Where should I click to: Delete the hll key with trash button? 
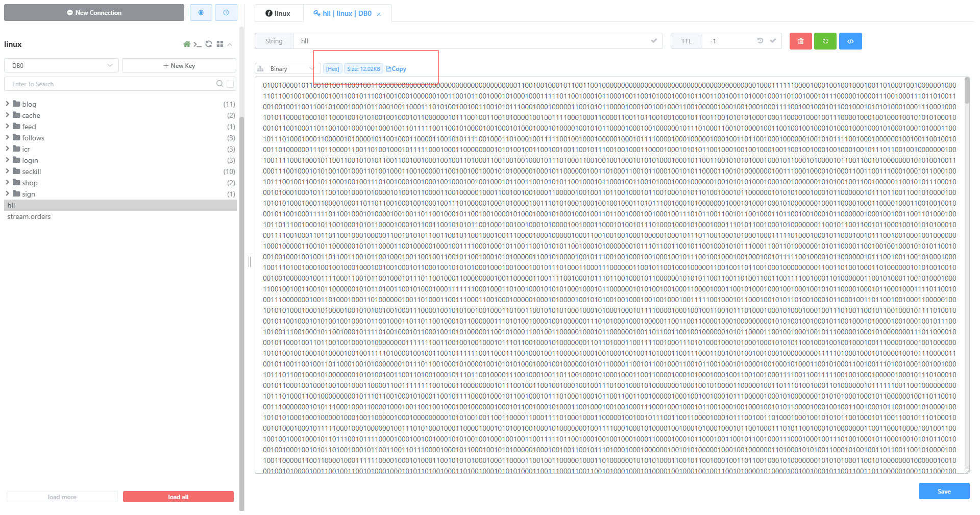(x=800, y=41)
